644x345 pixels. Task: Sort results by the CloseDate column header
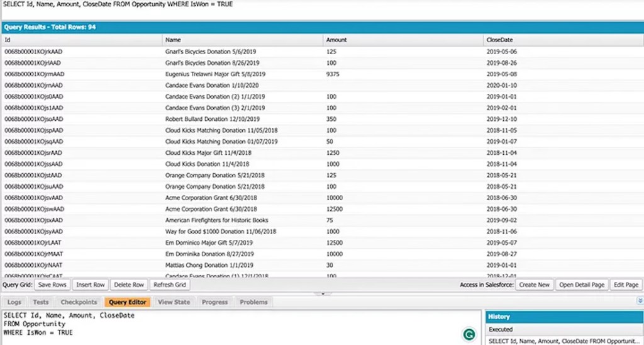(x=499, y=40)
